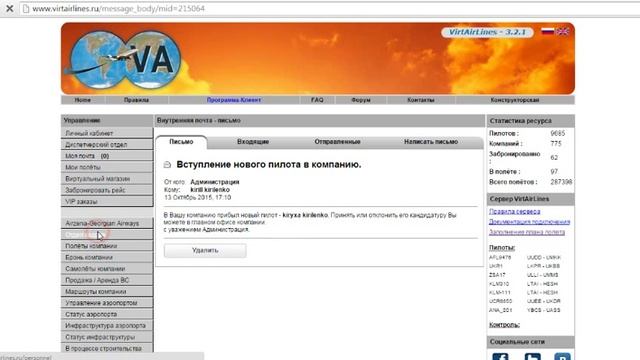Switch to Входящие tab
Screen dimensions: 640x360
pos(253,142)
